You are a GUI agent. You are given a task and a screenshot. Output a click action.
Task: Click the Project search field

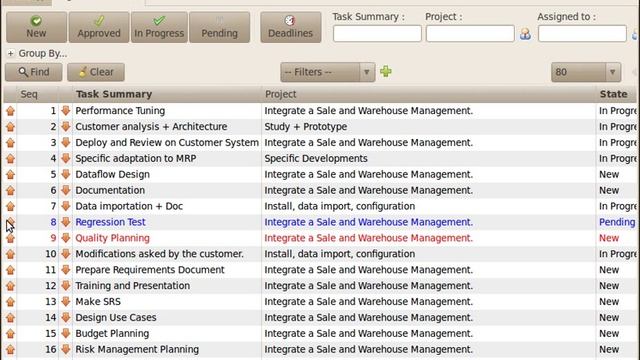(x=470, y=33)
